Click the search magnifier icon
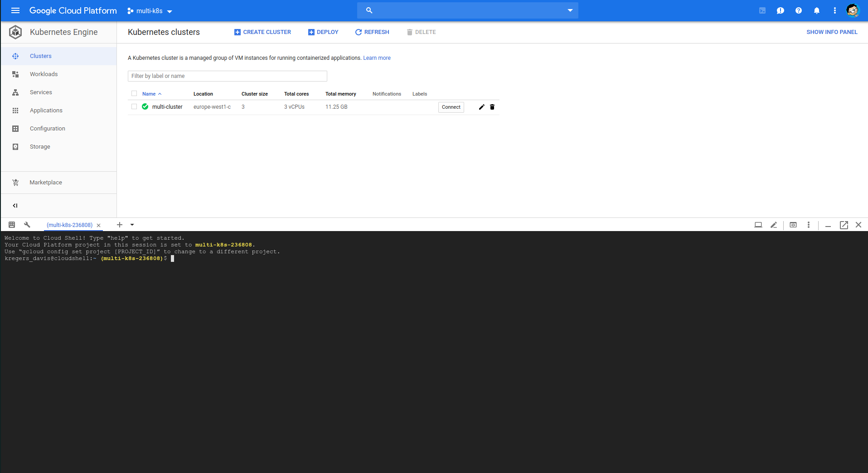This screenshot has width=868, height=473. 369,10
